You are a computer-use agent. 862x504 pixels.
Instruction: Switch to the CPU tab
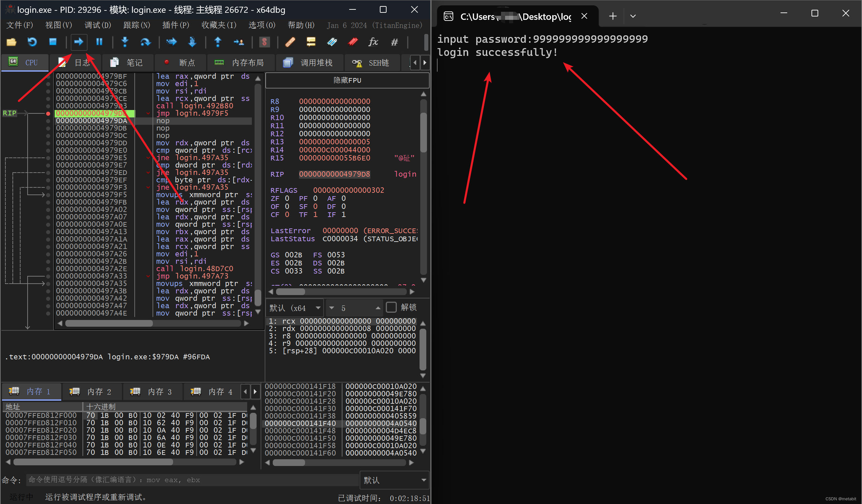click(x=25, y=63)
